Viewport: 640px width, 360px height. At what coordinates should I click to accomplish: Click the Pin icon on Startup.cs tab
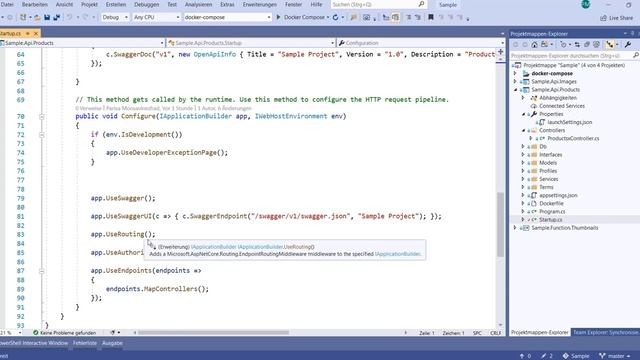coord(28,33)
